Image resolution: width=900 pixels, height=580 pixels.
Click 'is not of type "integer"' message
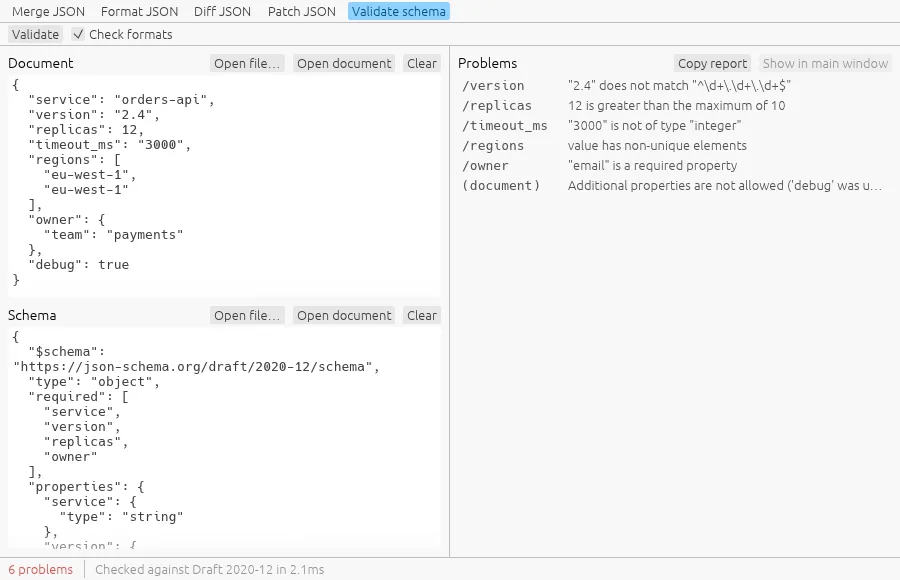pos(654,126)
